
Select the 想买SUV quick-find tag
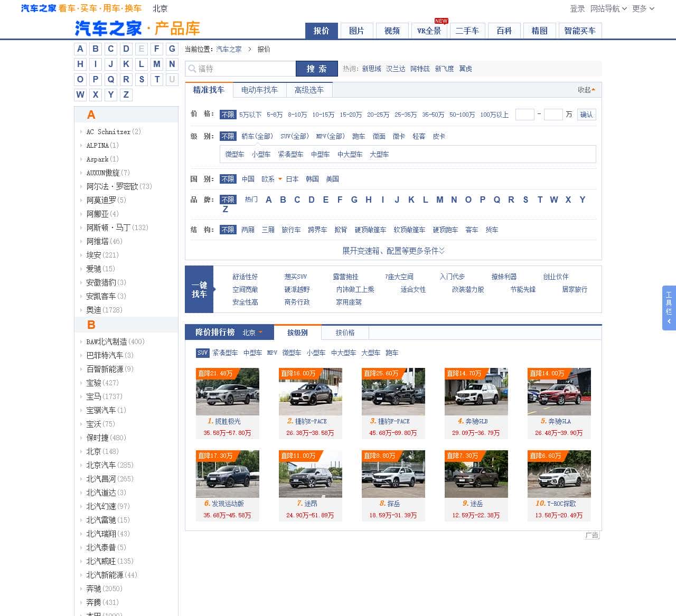[295, 277]
